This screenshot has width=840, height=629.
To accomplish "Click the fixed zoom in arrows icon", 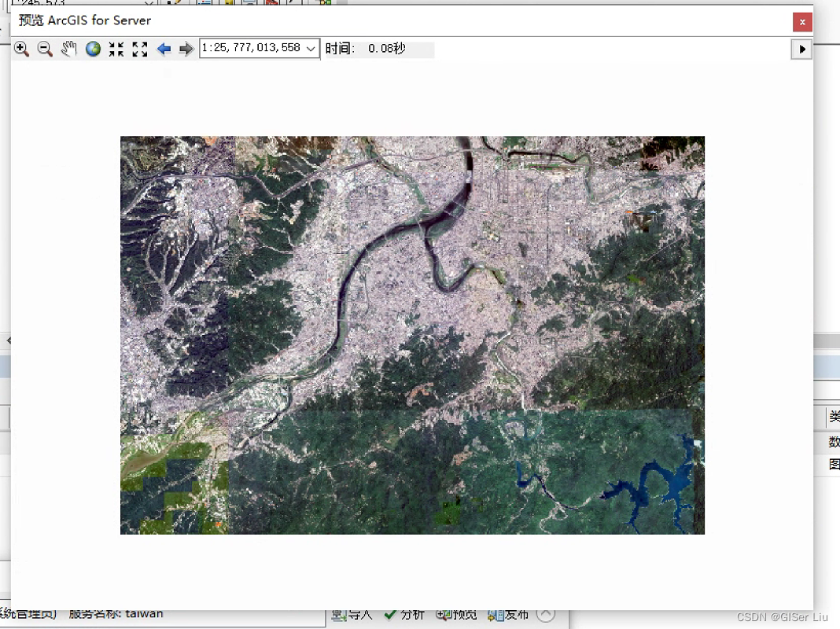I will click(x=116, y=49).
